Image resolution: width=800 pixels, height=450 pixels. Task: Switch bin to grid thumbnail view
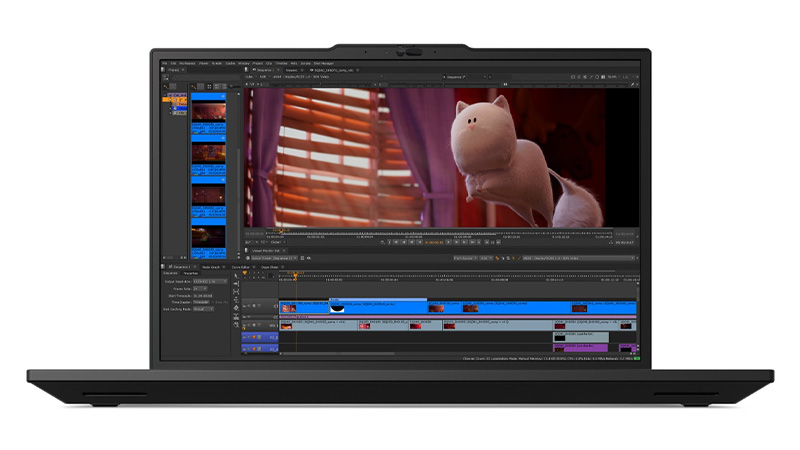click(209, 87)
